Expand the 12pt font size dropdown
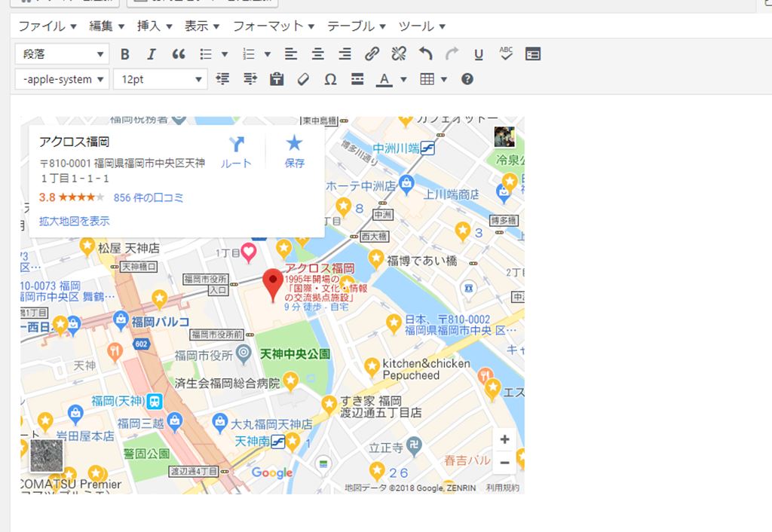Viewport: 772px width, 532px height. click(x=160, y=79)
